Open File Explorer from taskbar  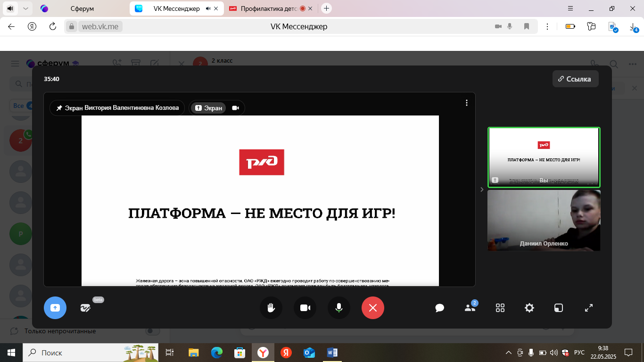click(193, 353)
